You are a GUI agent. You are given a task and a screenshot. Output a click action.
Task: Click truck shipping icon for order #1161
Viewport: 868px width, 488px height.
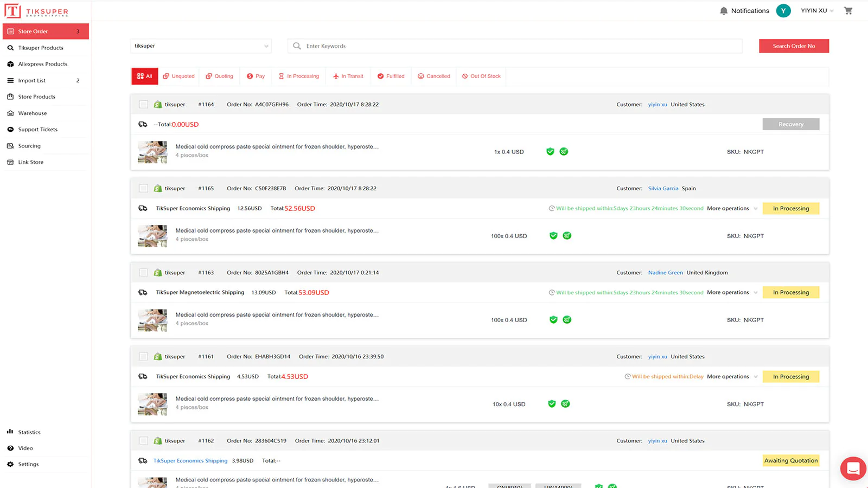coord(143,376)
